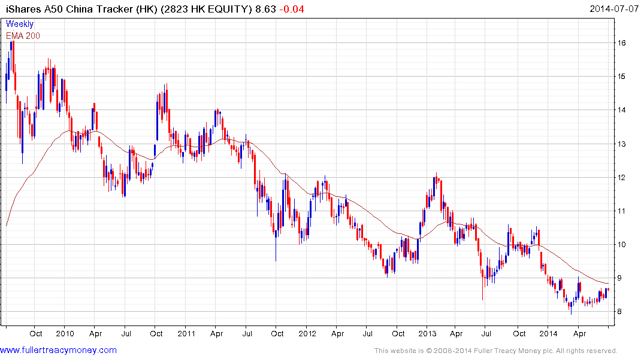Open the www.fullertreacymoney.com link

click(58, 350)
